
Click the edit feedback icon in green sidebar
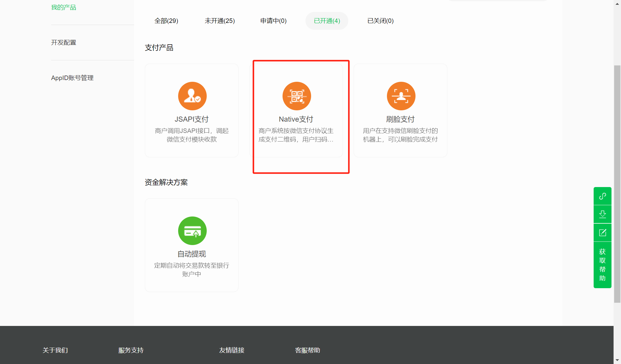click(602, 233)
